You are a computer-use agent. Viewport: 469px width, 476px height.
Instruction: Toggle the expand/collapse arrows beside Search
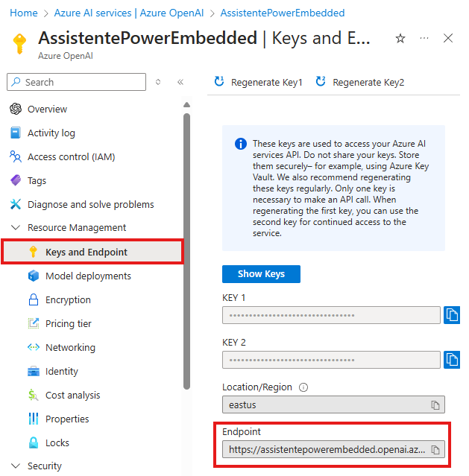(x=158, y=82)
